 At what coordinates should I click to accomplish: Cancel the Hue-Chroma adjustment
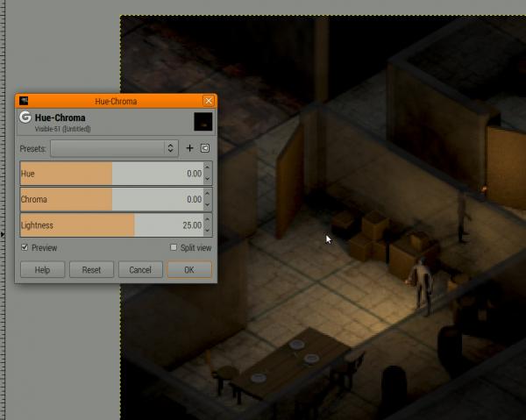[x=140, y=270]
